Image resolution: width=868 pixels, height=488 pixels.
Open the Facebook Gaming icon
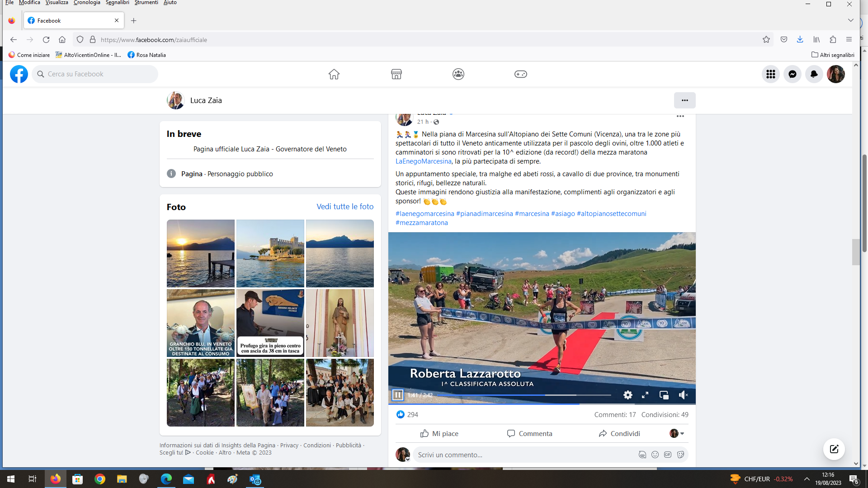click(521, 74)
